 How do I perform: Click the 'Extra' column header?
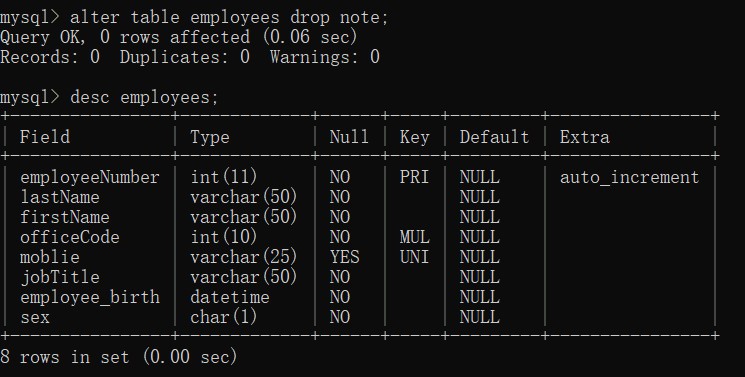(x=584, y=137)
